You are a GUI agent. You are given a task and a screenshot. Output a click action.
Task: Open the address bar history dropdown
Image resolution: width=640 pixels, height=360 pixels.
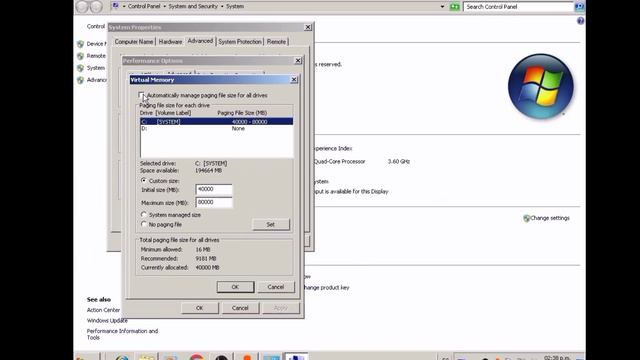click(442, 7)
